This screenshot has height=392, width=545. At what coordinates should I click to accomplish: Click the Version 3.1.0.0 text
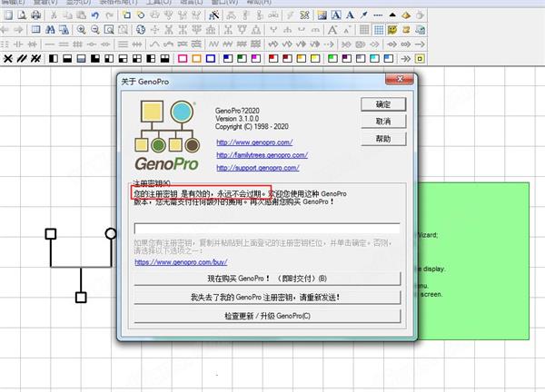coord(237,119)
